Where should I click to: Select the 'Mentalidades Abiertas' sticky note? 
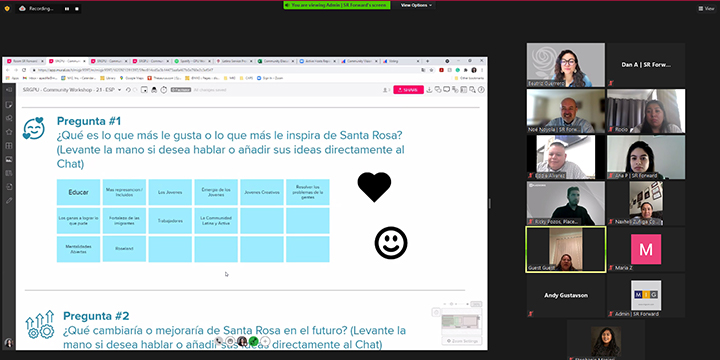[x=79, y=249]
